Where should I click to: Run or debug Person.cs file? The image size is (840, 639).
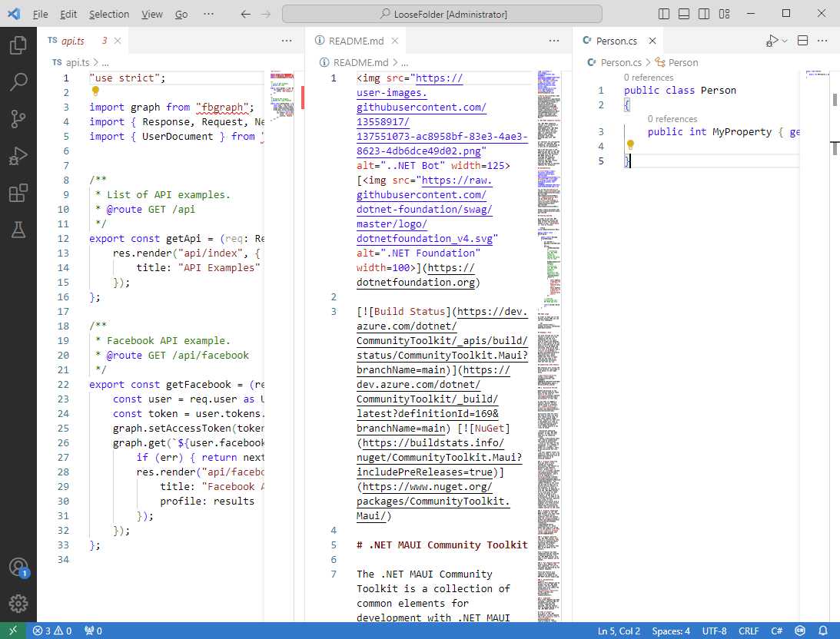[772, 41]
